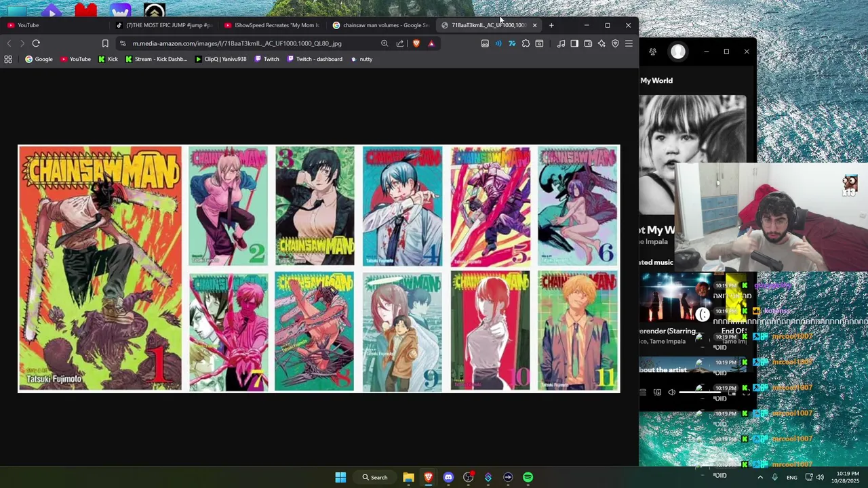Click the Spotify album art image
868x488 pixels.
[x=692, y=154]
